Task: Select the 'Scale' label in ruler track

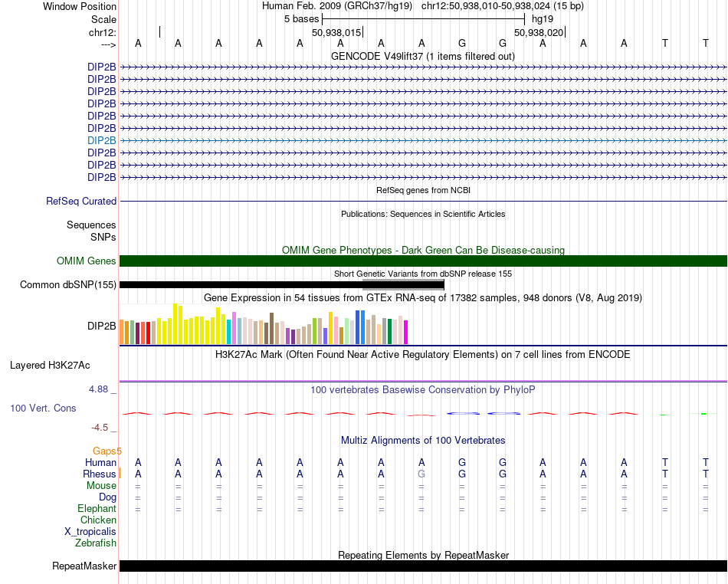Action: click(103, 19)
